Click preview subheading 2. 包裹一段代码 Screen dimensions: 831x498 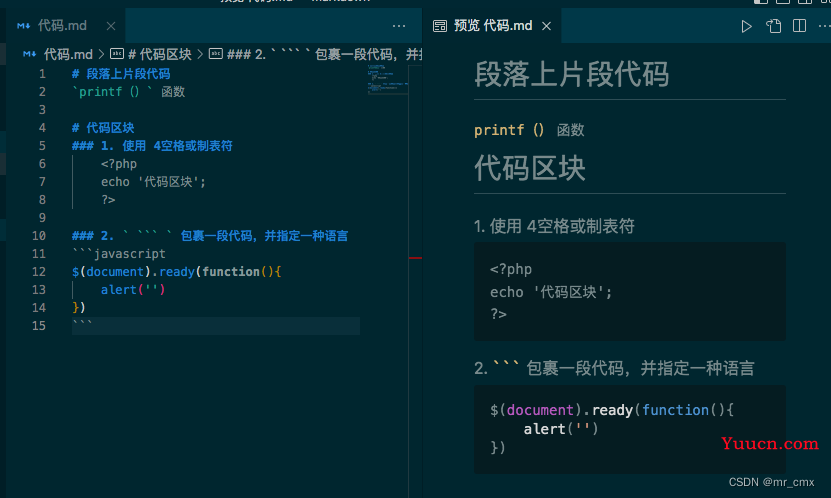click(x=614, y=368)
